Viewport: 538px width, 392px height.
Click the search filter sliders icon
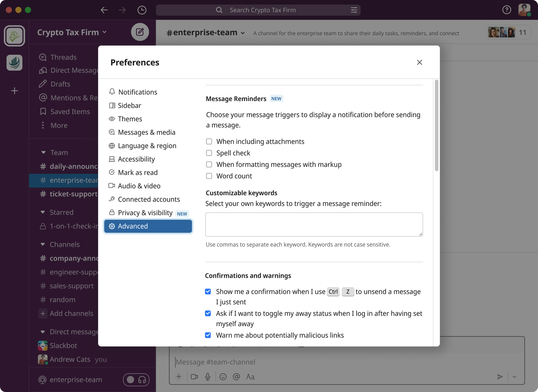[354, 10]
